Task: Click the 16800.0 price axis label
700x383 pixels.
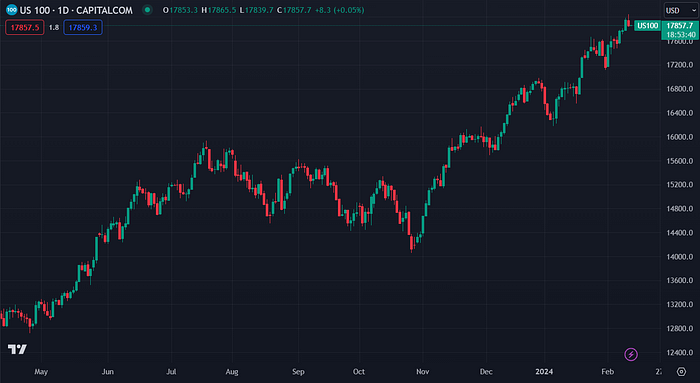Action: 680,89
